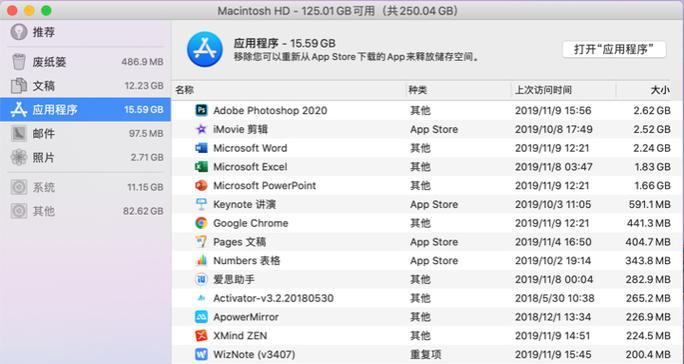The image size is (684, 364).
Task: Select Keynote 讲演 in the list
Action: (244, 204)
